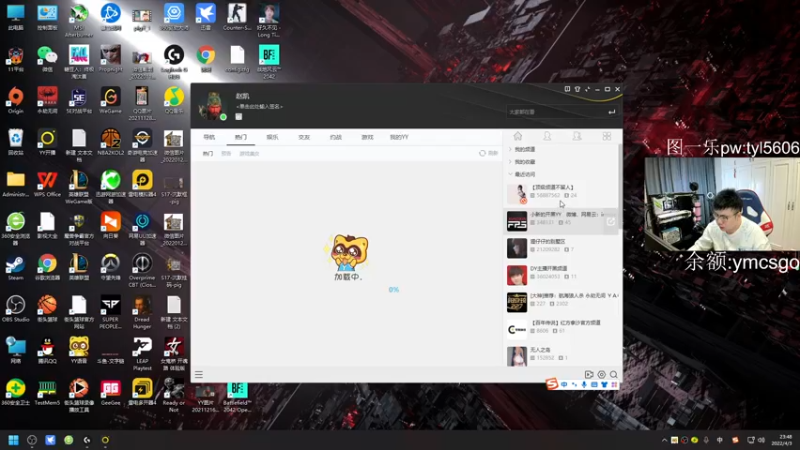Open WeGame desktop shortcut
Screen dimensions: 800x450
[110, 101]
